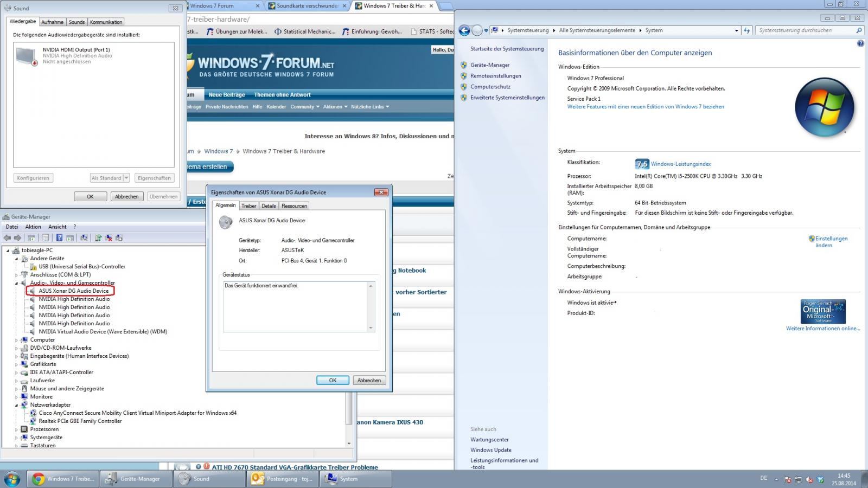The height and width of the screenshot is (488, 868).
Task: Open Als Standard dropdown arrow
Action: [126, 178]
